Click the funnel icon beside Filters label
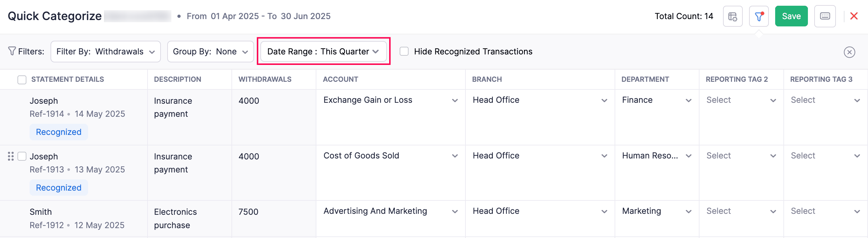This screenshot has width=868, height=238. coord(12,51)
